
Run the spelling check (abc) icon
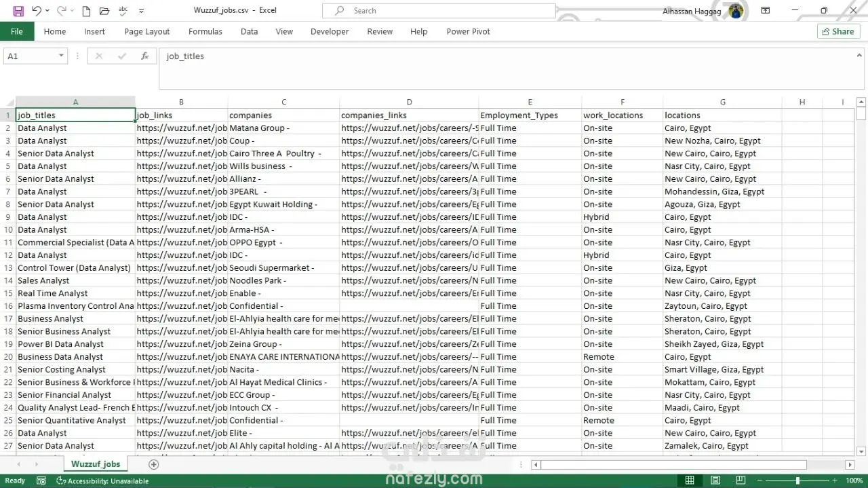coord(123,11)
